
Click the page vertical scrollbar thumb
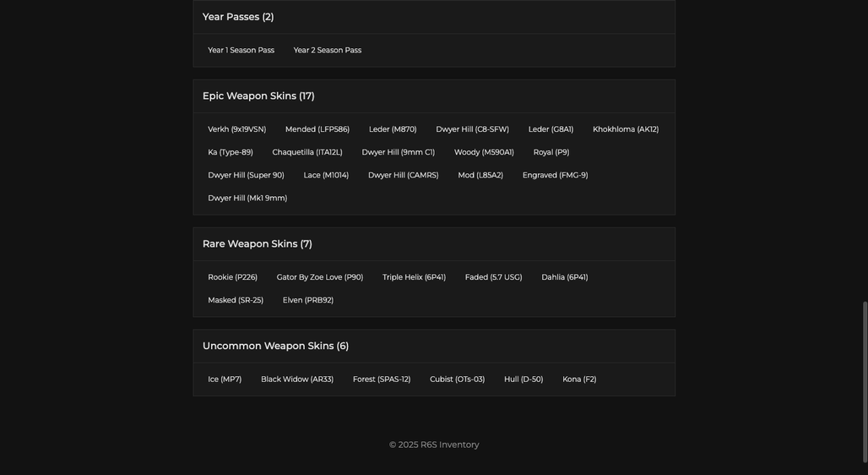pos(865,382)
